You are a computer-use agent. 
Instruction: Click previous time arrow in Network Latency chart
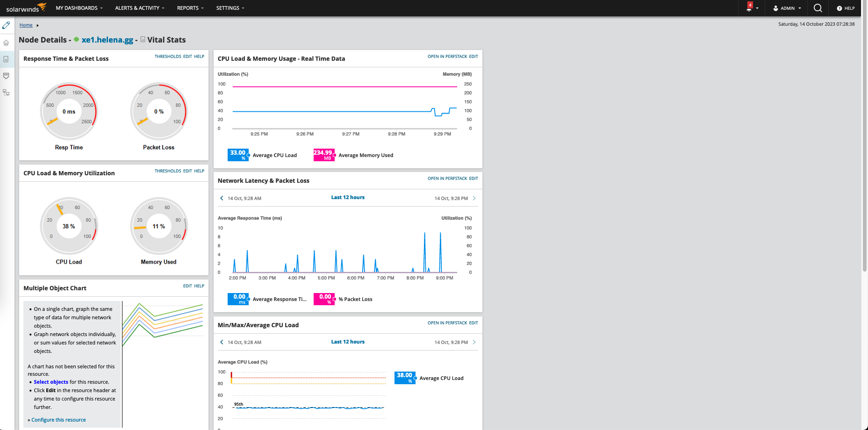pyautogui.click(x=222, y=198)
